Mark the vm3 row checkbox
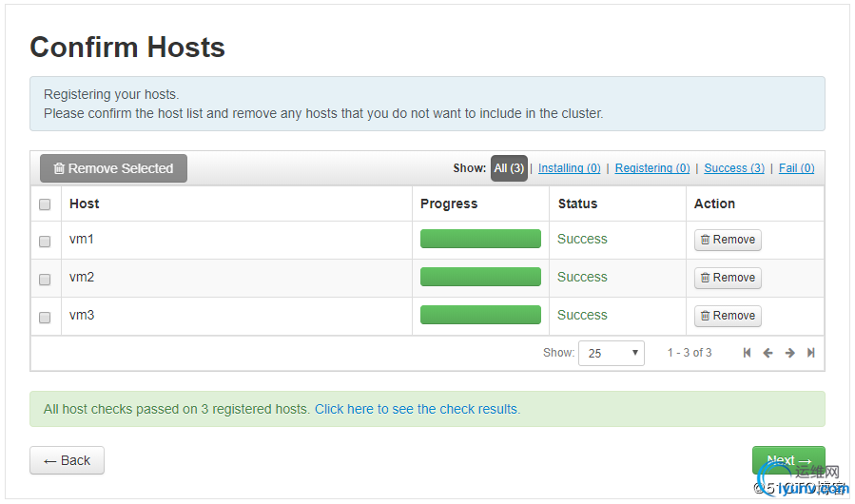855x504 pixels. pos(45,318)
